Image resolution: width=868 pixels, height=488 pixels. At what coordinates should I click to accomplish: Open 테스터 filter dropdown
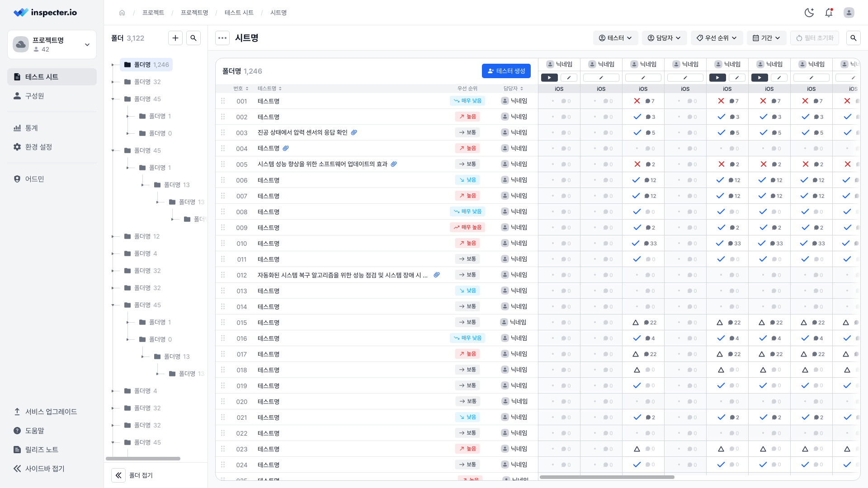pos(615,38)
